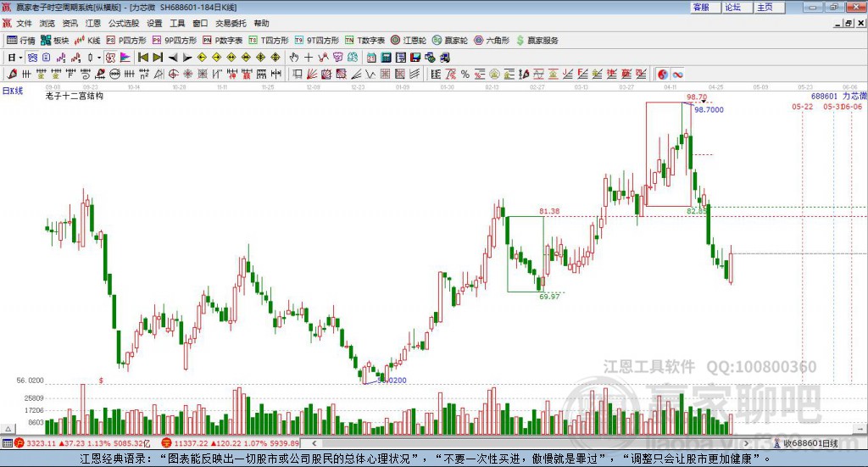This screenshot has width=868, height=467.
Task: Open the candlestick style dropdown arrow
Action: 99,58
